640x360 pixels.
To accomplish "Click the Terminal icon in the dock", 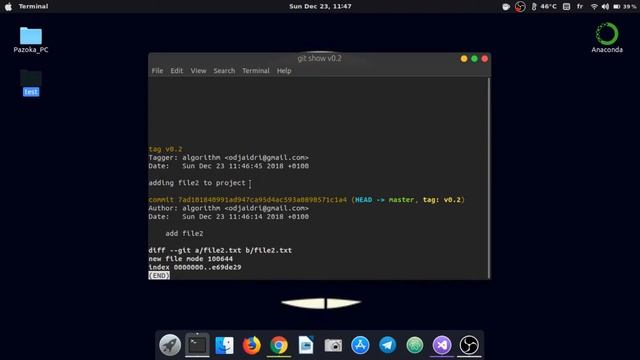I will [197, 345].
